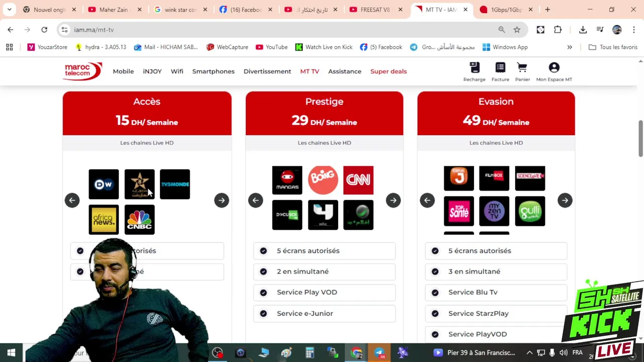Open the WebCapture bookmark

tap(227, 47)
